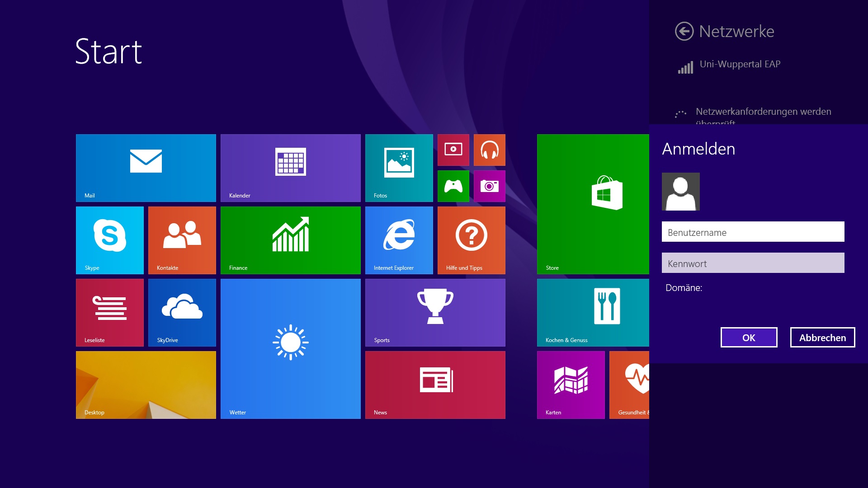Open the Leseliste tile

(109, 312)
